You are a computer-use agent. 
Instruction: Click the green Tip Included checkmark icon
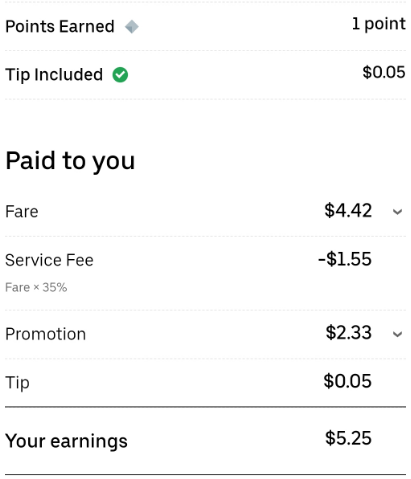(x=120, y=75)
